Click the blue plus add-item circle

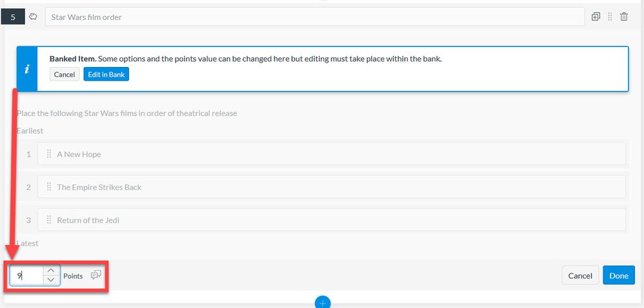coord(322,303)
